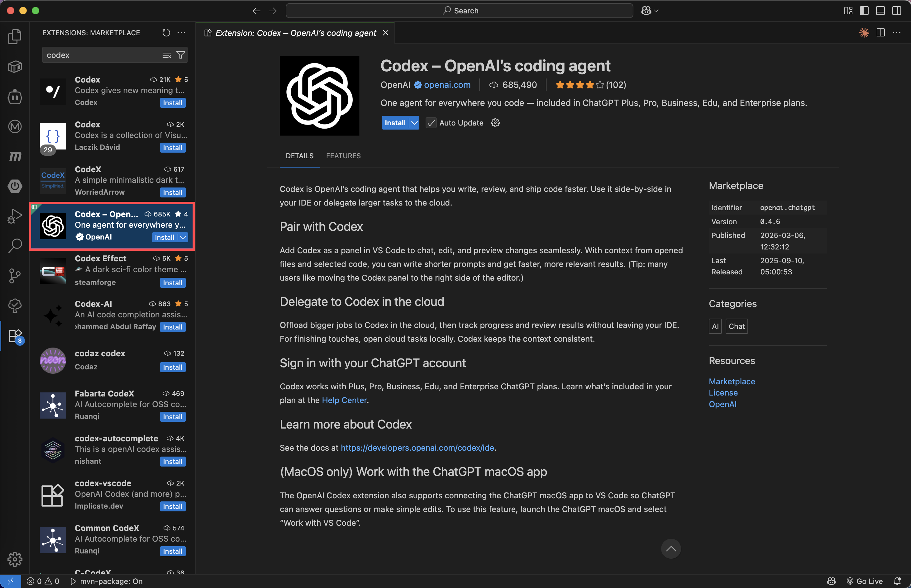
Task: Clear extensions search results icon
Action: [x=167, y=55]
